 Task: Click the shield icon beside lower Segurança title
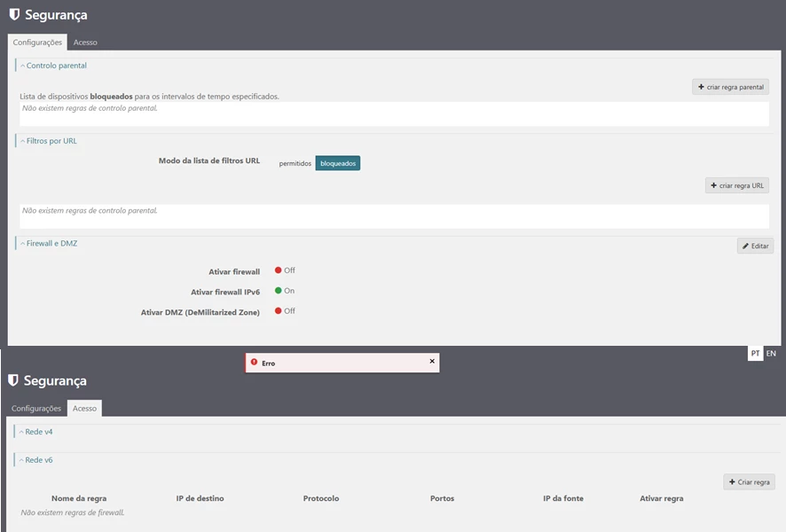(x=13, y=380)
